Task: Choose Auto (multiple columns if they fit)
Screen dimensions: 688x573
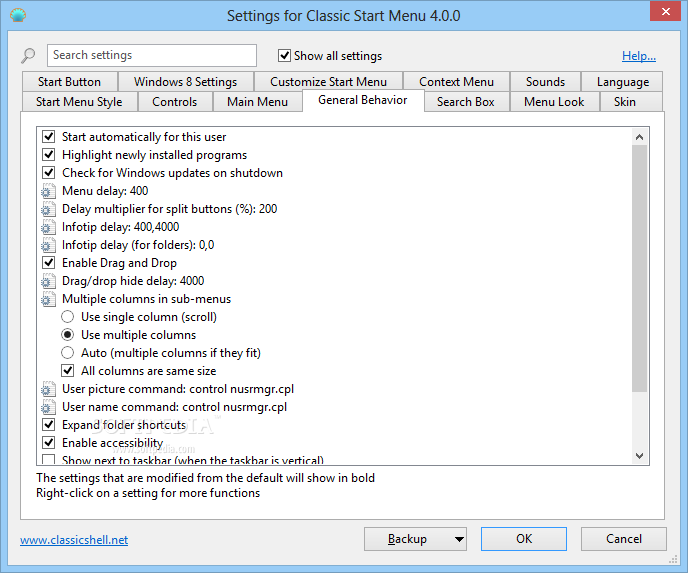Action: click(x=68, y=353)
